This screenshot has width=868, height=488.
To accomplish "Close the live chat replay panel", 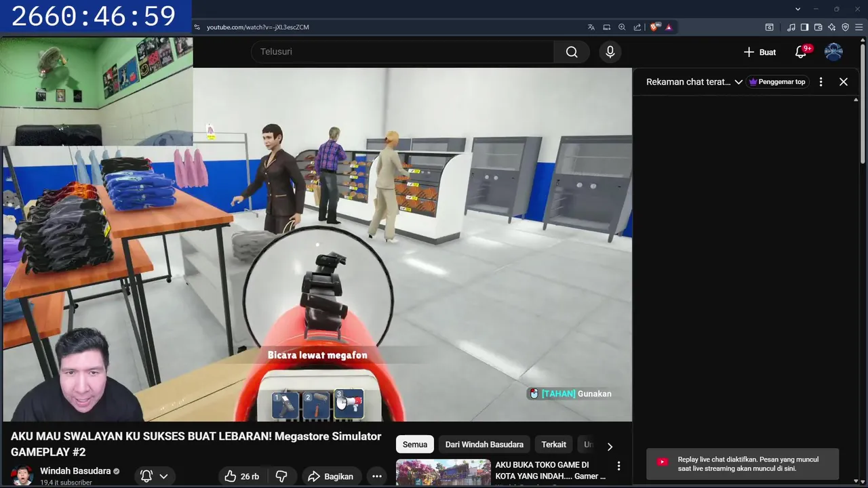I will click(x=844, y=81).
